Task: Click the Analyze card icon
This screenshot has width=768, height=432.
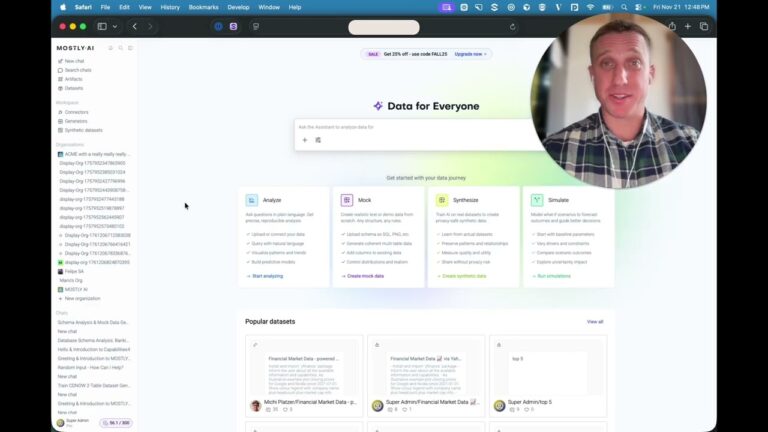Action: [x=252, y=200]
